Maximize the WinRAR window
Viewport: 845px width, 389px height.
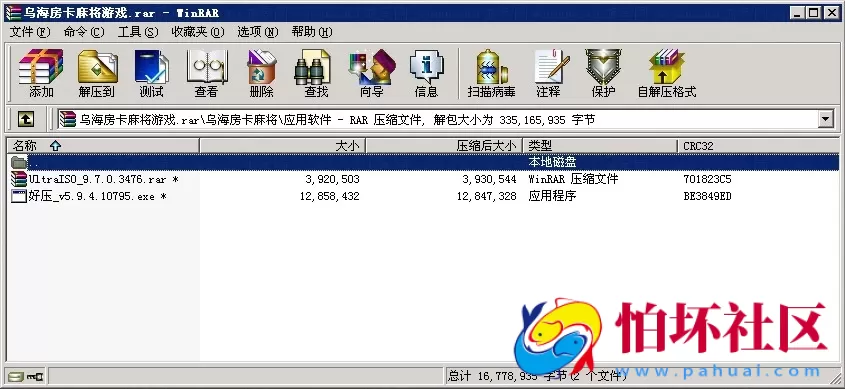point(813,13)
